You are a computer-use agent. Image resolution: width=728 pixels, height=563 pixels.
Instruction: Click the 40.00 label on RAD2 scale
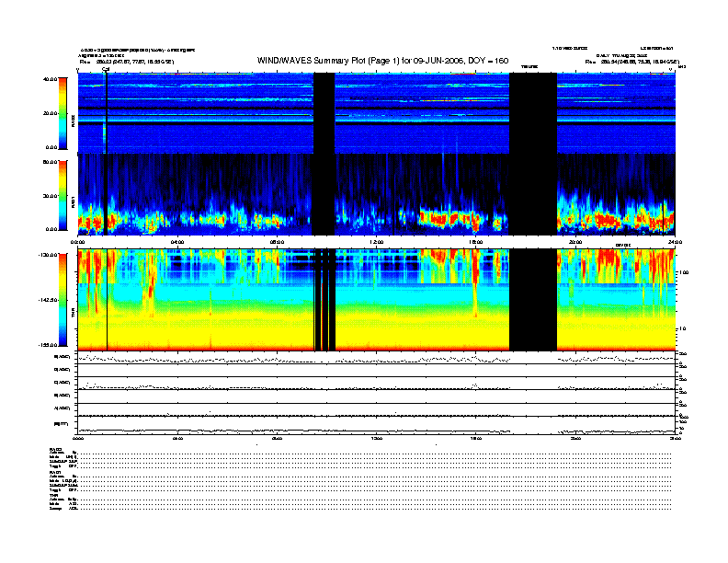click(x=50, y=79)
